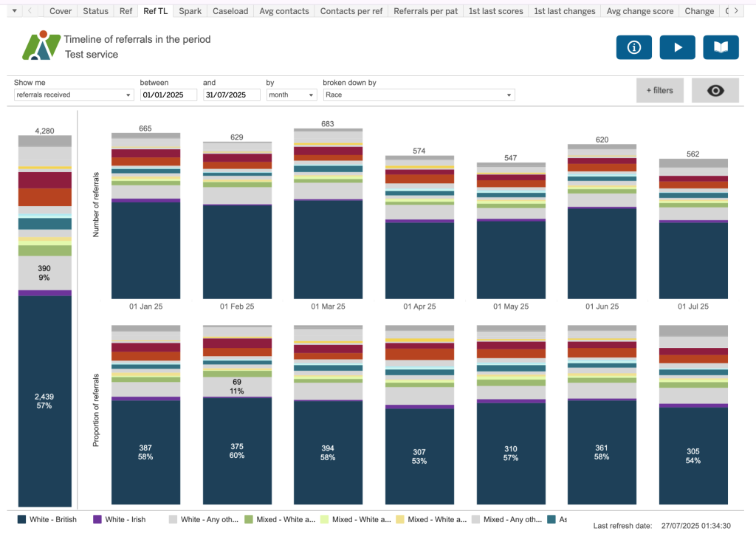Click the White - British legend swatch
Image resolution: width=756 pixels, height=534 pixels.
pyautogui.click(x=21, y=520)
